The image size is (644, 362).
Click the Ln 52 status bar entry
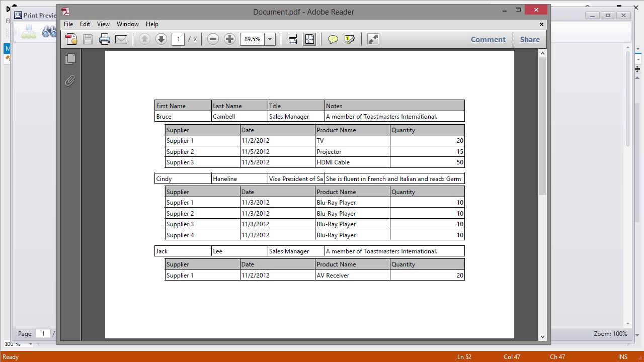tap(464, 357)
